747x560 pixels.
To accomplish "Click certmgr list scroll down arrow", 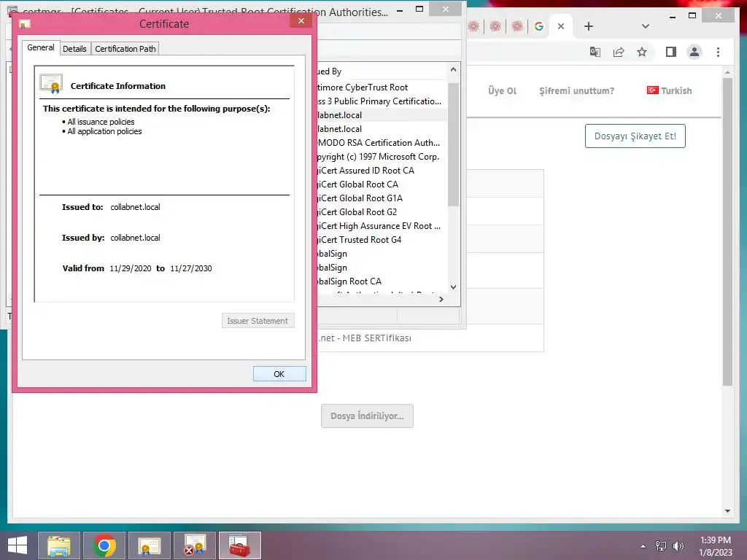I will coord(454,287).
